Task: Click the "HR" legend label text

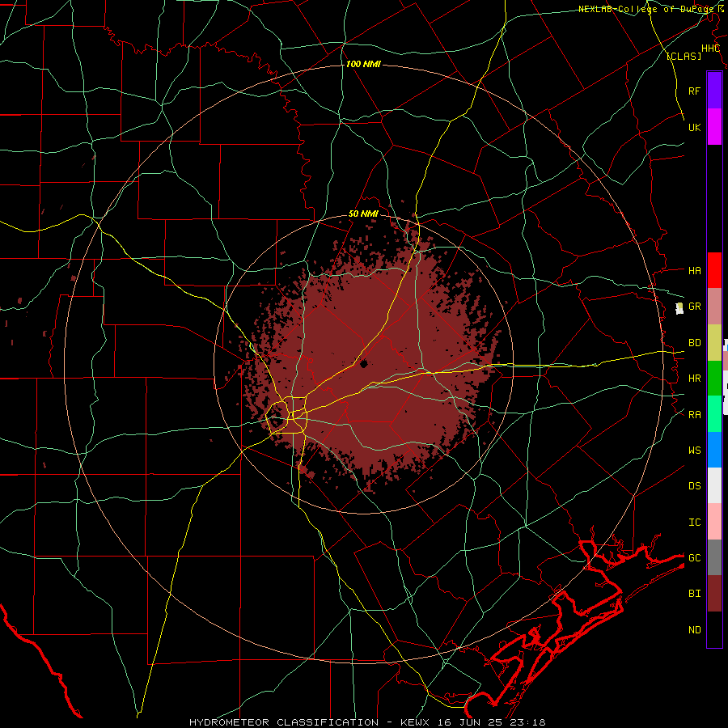Action: click(694, 379)
